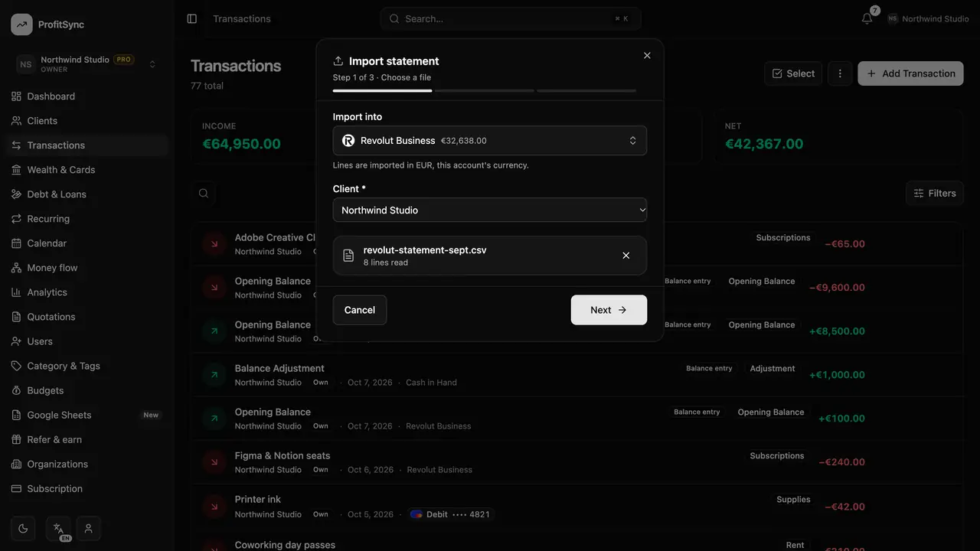Click the Select button
The image size is (980, 551).
793,73
